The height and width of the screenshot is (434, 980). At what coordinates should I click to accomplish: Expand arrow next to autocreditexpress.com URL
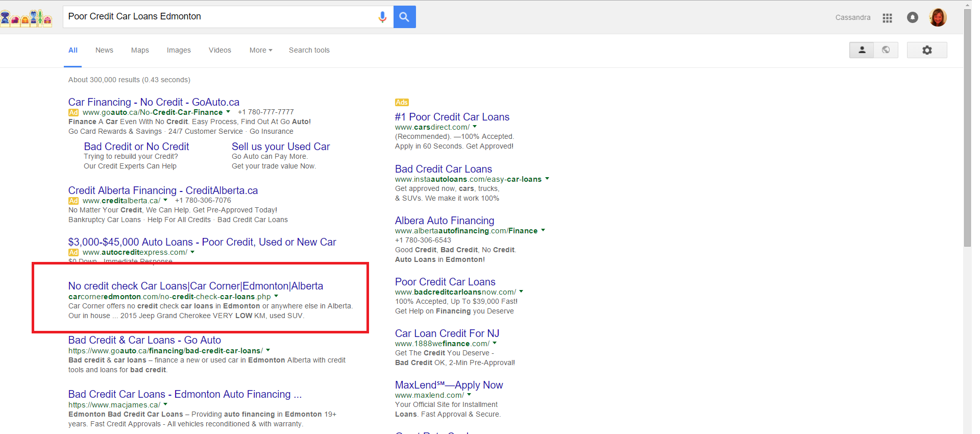[192, 252]
